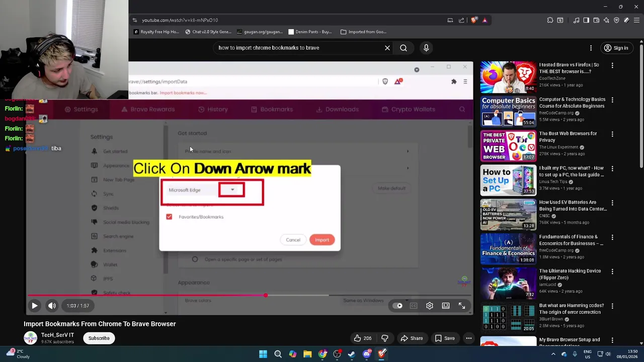Viewport: 644px width, 362px height.
Task: Open the weather widget showing Cloudy
Action: 18,354
